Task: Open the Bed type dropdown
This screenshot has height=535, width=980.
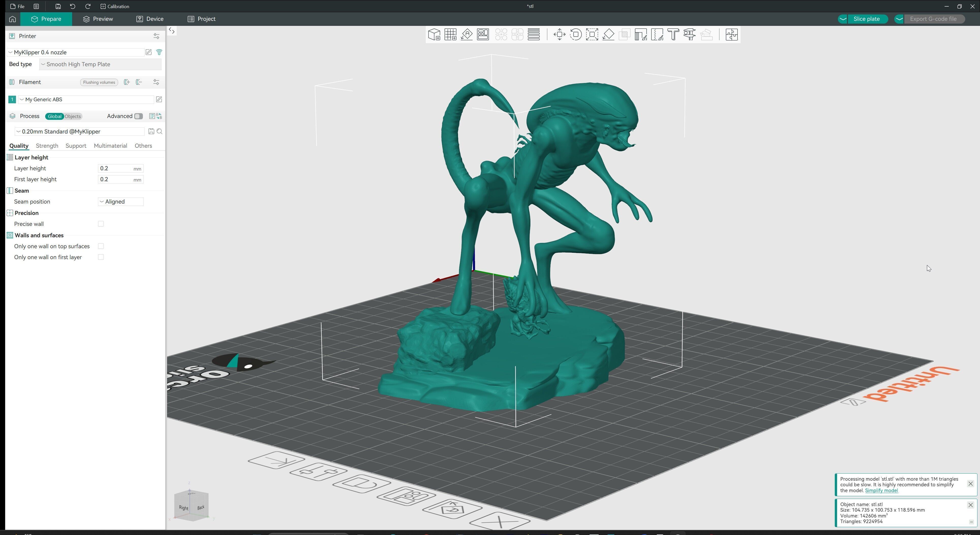Action: tap(101, 64)
